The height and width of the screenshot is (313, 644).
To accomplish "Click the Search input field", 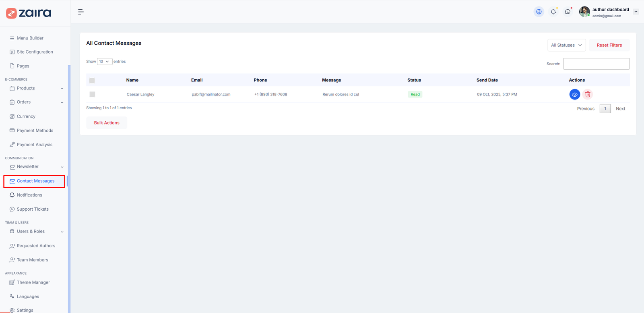I will (x=596, y=64).
